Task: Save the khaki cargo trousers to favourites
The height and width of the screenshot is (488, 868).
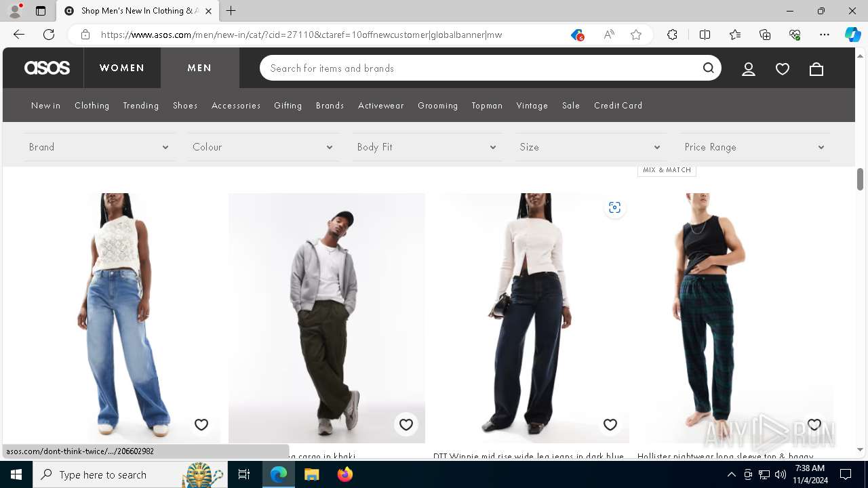Action: pyautogui.click(x=406, y=425)
